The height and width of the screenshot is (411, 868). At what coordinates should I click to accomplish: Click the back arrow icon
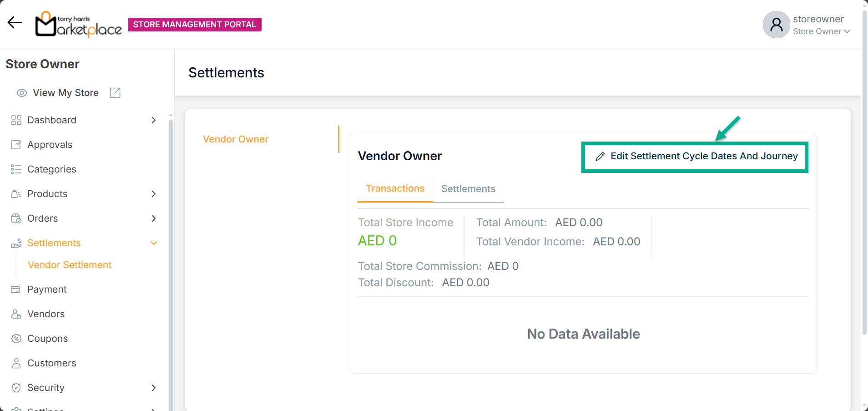pyautogui.click(x=15, y=23)
